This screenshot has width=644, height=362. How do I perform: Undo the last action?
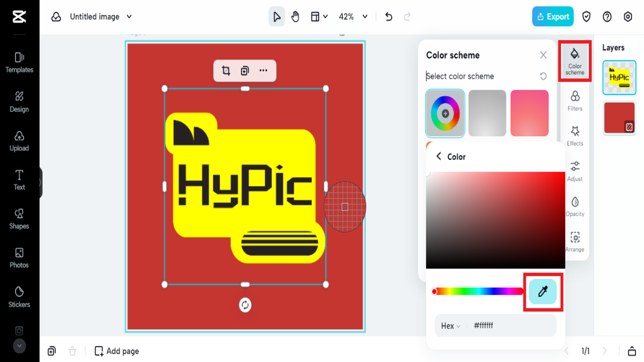(388, 16)
